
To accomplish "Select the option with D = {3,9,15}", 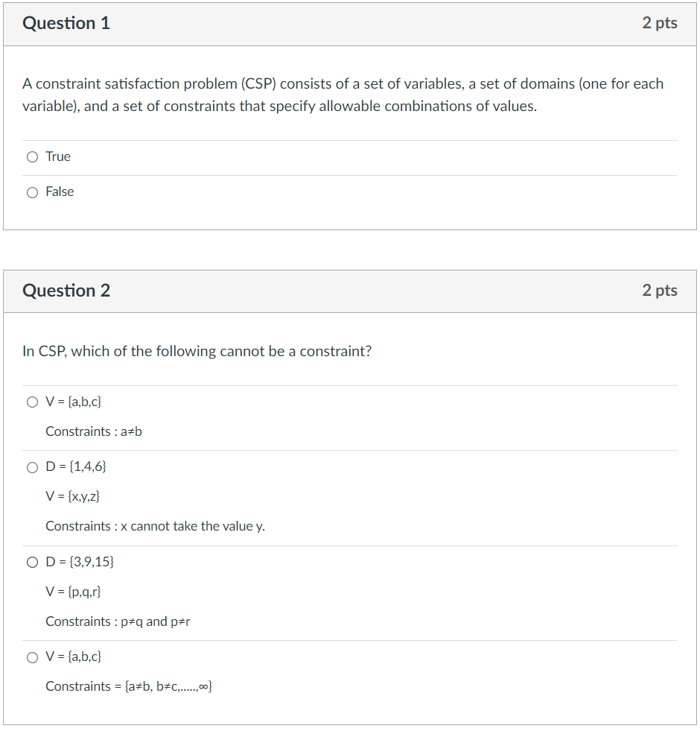I will [x=33, y=562].
